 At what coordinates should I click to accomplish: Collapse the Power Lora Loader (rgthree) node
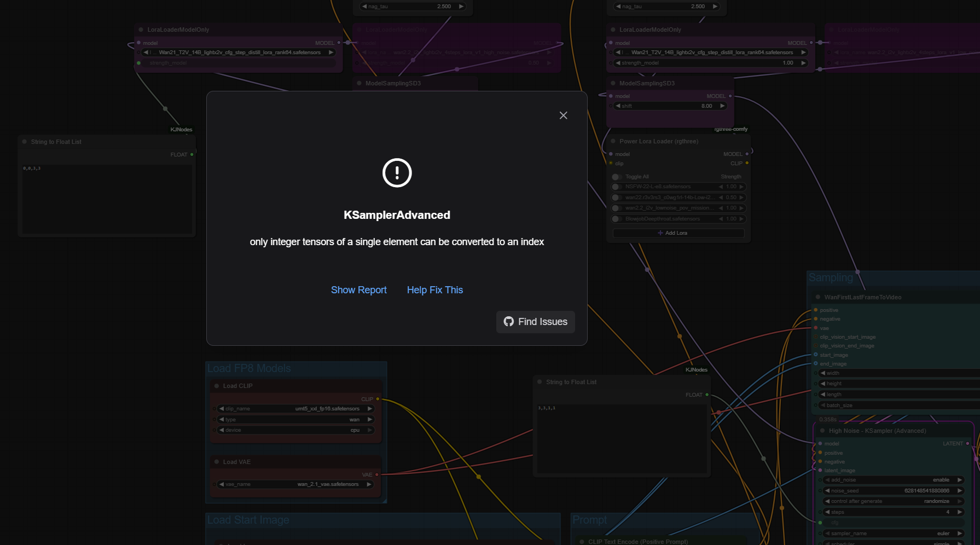[613, 141]
